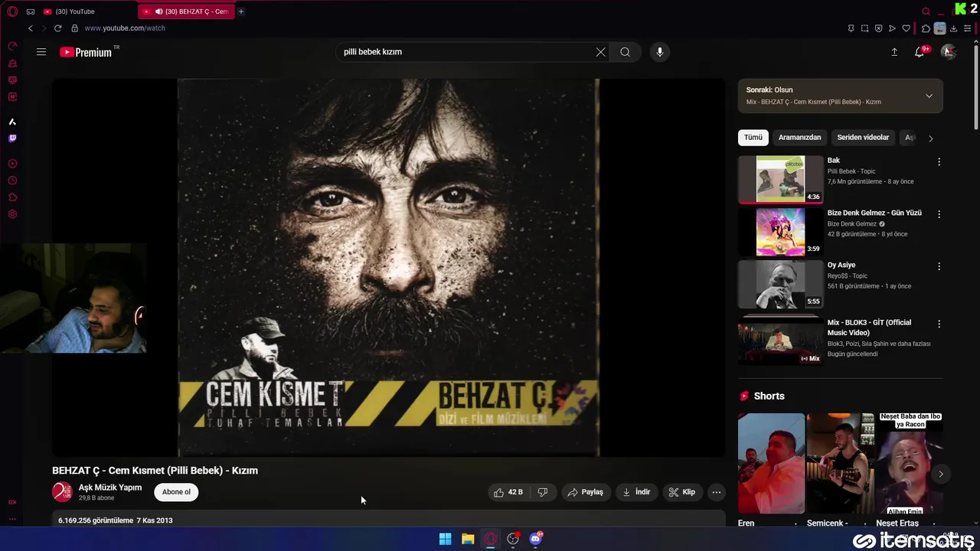Open the Neşet Baba dan İbo ya Racon short
The height and width of the screenshot is (551, 980).
pyautogui.click(x=910, y=464)
